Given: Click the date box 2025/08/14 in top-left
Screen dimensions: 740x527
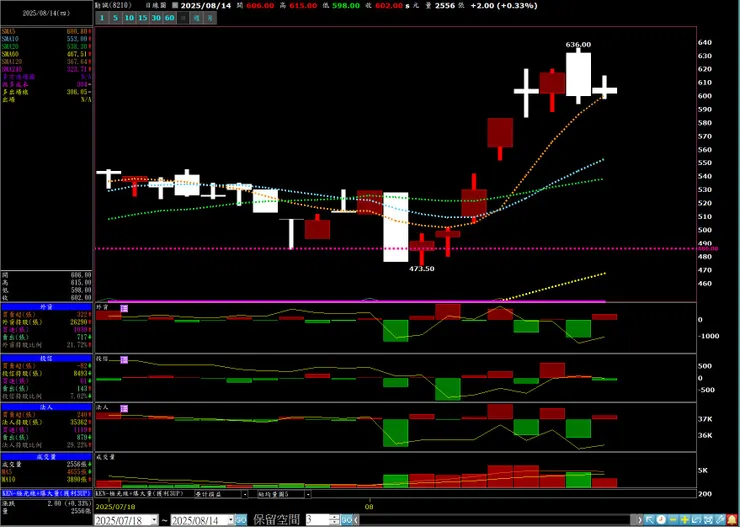Looking at the screenshot, I should click(46, 13).
